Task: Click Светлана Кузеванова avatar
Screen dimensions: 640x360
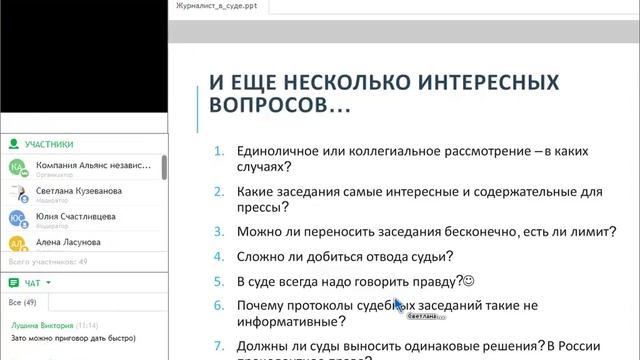Action: [x=17, y=193]
